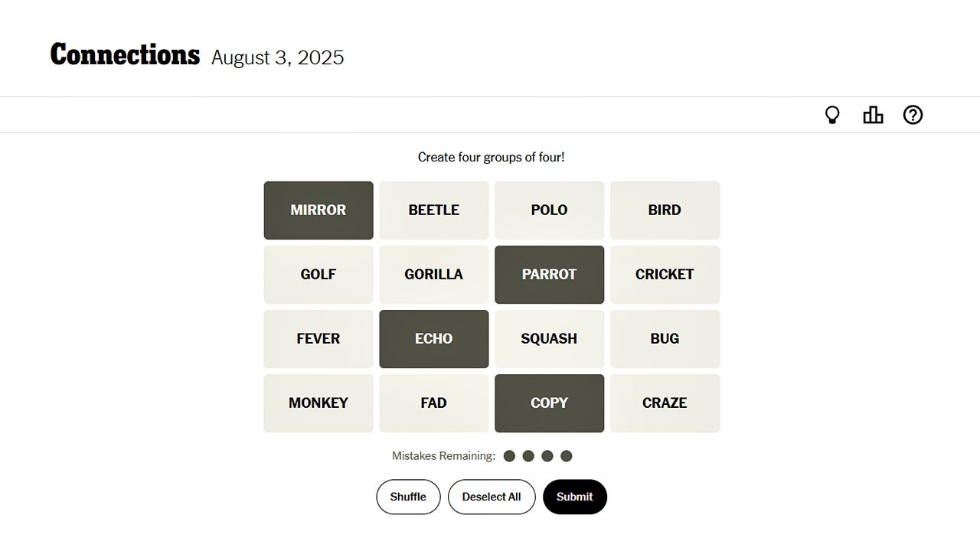Viewport: 980px width, 551px height.
Task: Select the SQUASH word tile
Action: 549,339
